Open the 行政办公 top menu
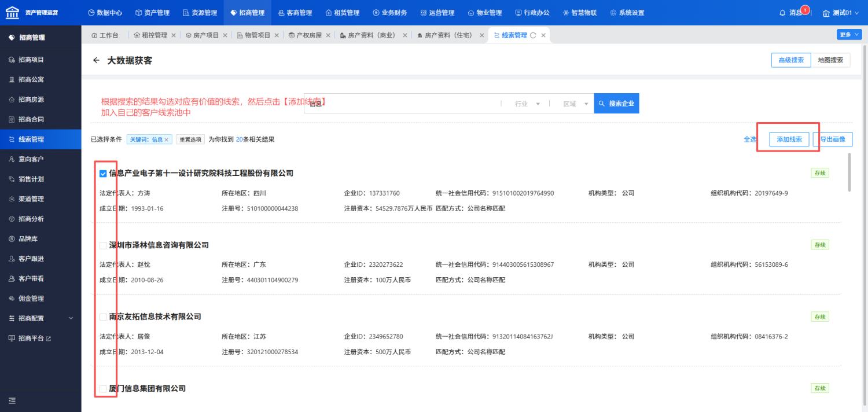 532,13
